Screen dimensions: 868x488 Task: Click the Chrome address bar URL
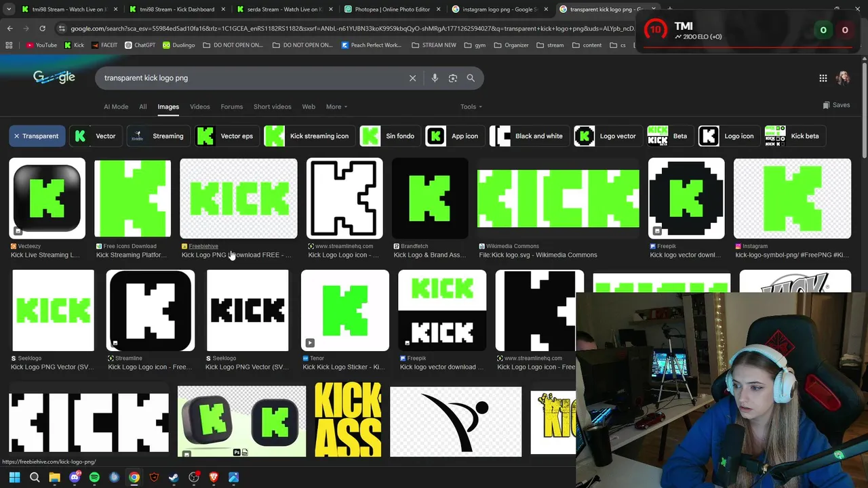click(353, 28)
